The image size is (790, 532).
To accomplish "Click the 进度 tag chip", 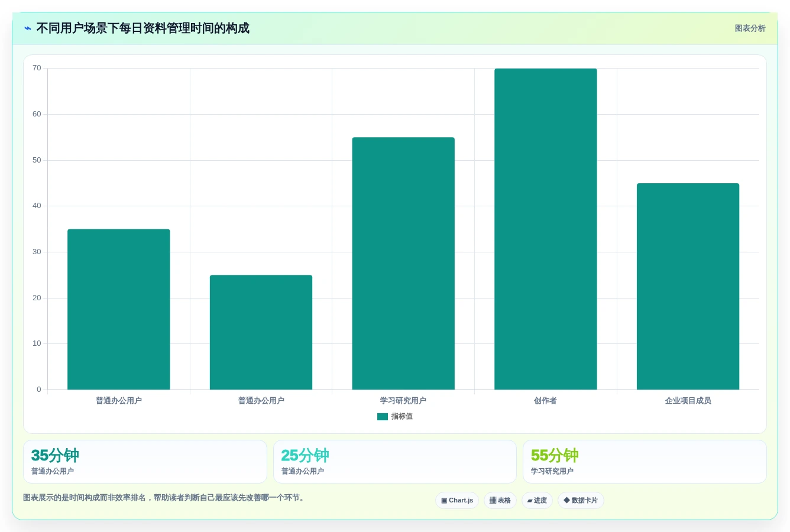I will [537, 501].
